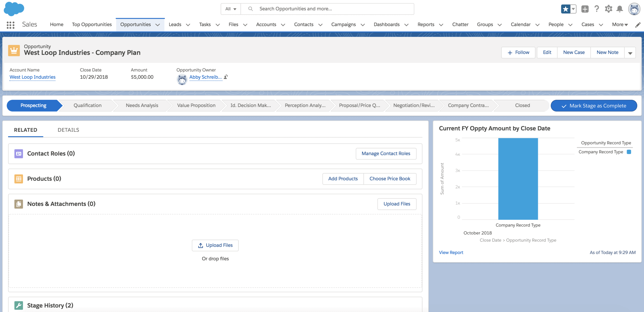Screen dimensions: 644x312
Task: Open the More navigation dropdown
Action: tap(620, 24)
